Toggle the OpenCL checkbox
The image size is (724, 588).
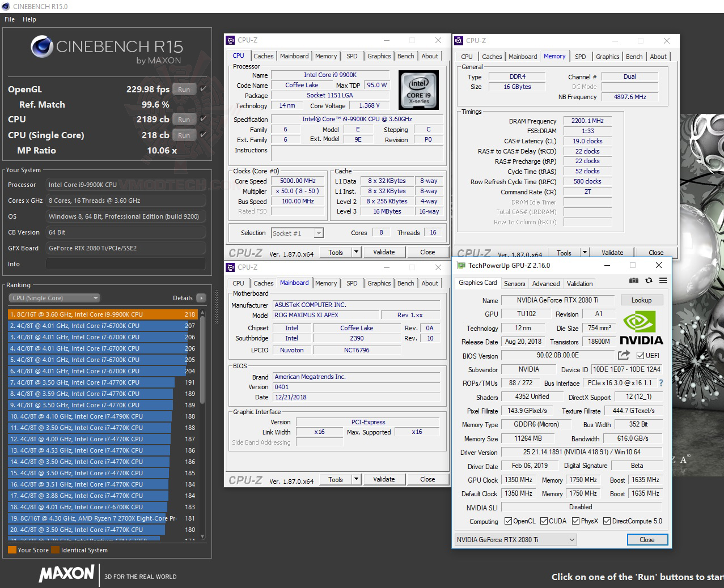pyautogui.click(x=509, y=521)
